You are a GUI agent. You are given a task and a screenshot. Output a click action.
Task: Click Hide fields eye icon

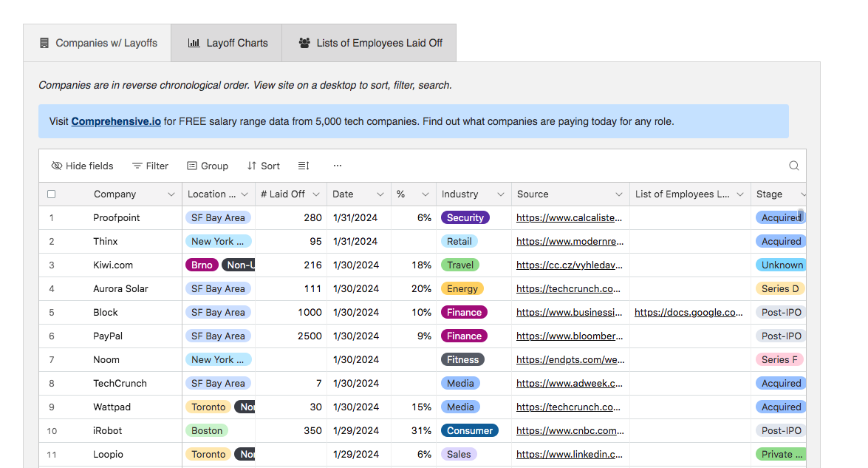(57, 166)
